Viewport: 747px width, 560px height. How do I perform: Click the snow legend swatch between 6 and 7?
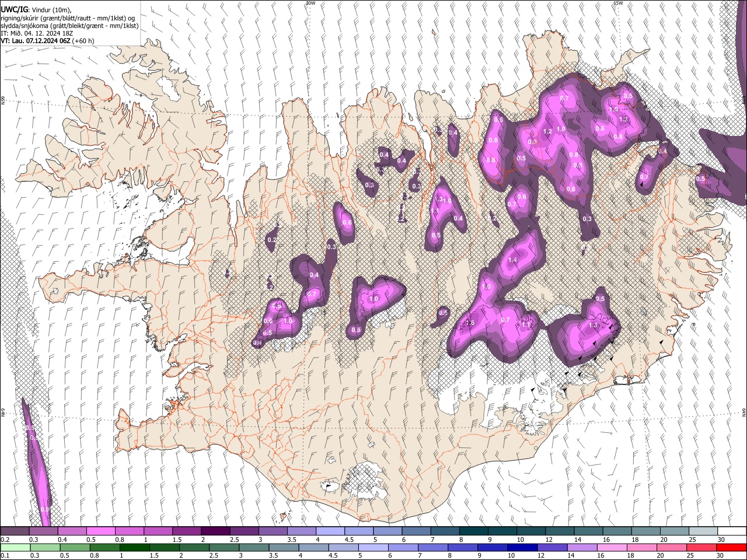(417, 531)
